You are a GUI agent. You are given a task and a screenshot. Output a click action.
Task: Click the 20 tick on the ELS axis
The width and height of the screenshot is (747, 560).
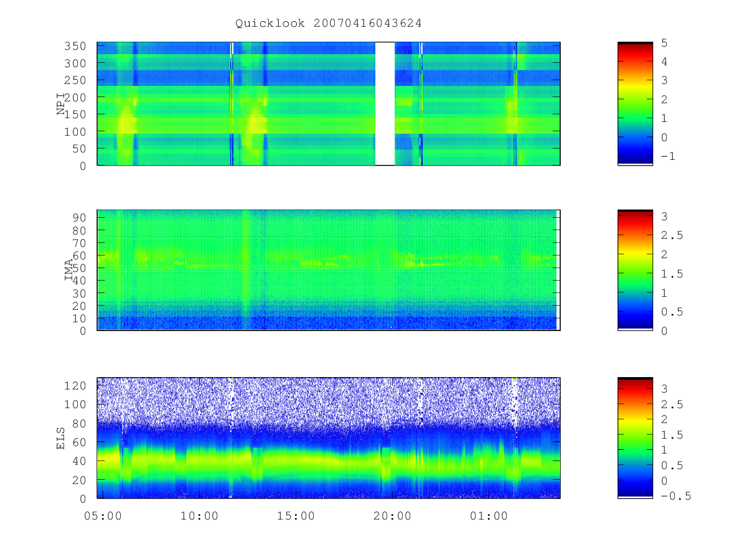(x=80, y=480)
